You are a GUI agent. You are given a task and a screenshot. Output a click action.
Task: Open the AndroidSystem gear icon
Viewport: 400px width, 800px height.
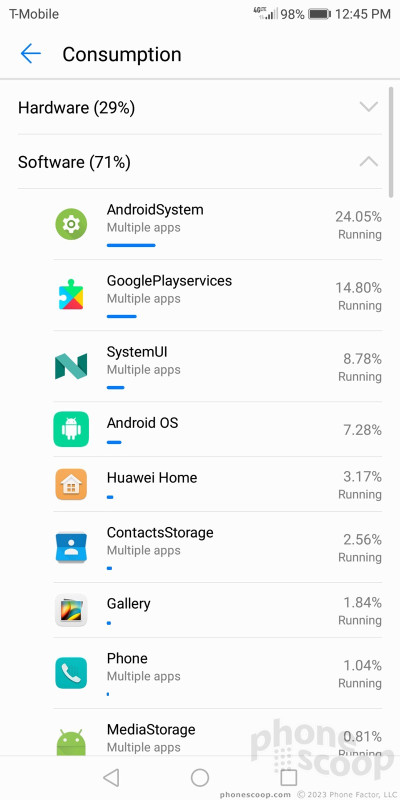(71, 224)
